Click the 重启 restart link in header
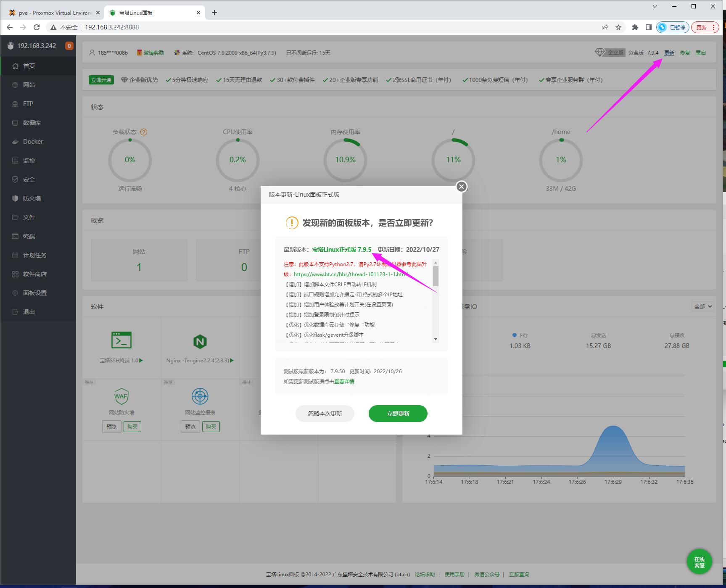This screenshot has height=588, width=726. point(701,53)
